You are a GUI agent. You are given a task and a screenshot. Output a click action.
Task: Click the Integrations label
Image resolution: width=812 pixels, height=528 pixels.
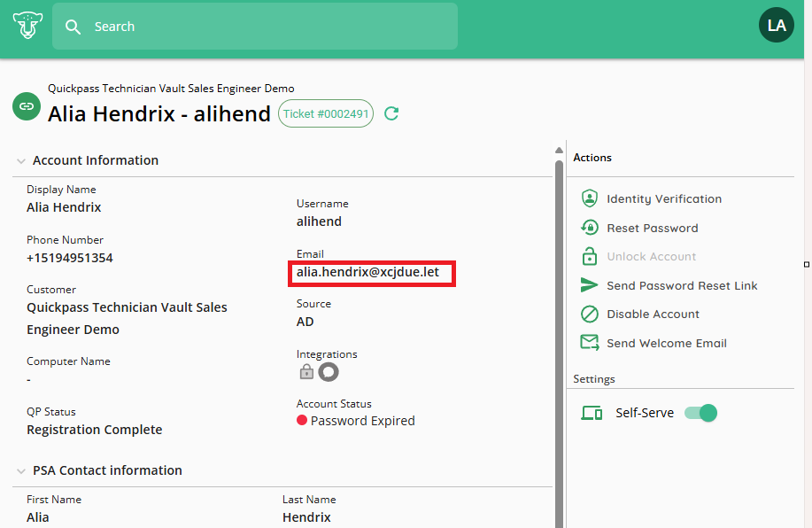tap(327, 354)
